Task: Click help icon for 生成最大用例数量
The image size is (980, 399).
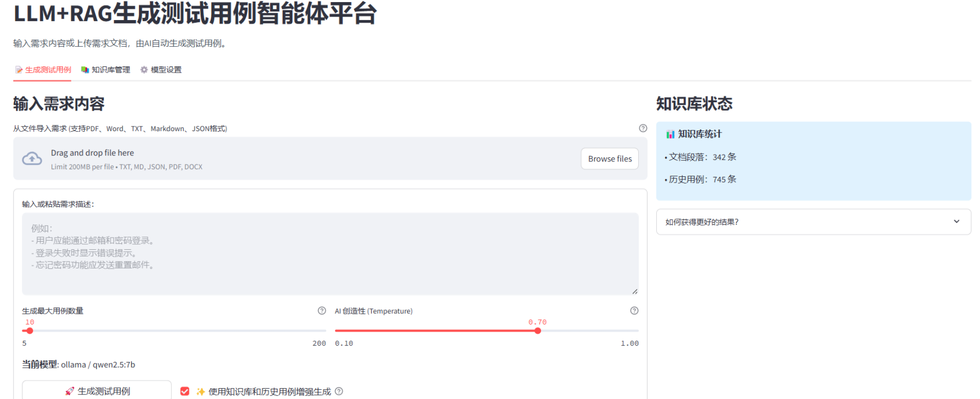Action: pyautogui.click(x=322, y=311)
